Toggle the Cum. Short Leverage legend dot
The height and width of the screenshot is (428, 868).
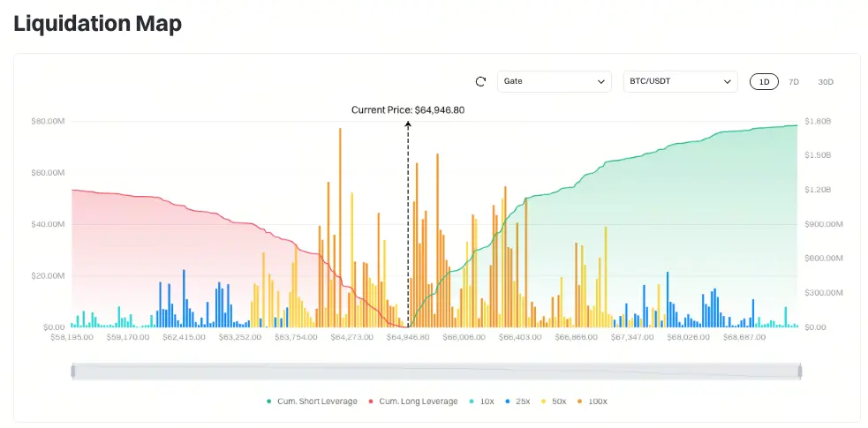[x=269, y=402]
